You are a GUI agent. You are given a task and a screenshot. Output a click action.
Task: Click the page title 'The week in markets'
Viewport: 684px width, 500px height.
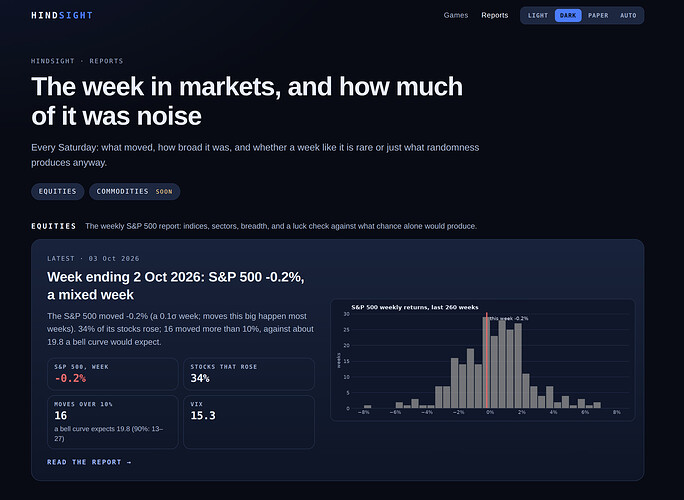(247, 101)
